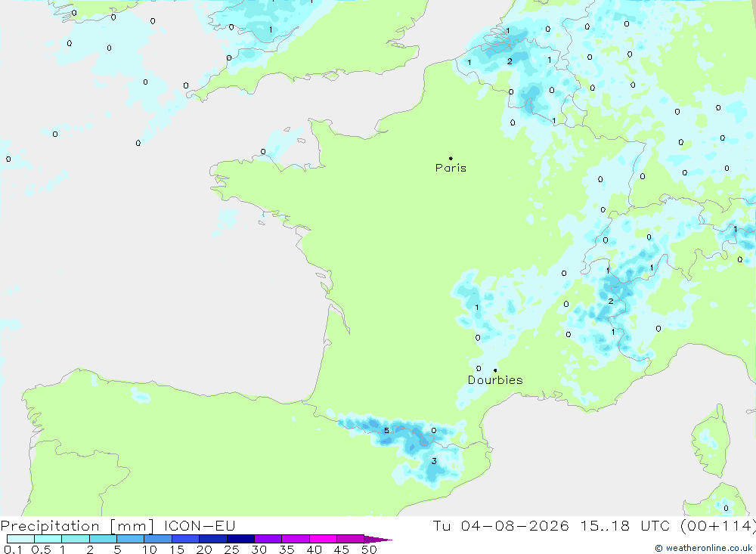Viewport: 756px width, 554px height.
Task: Click the 40–45 mm legend swatch
Action: [323, 539]
